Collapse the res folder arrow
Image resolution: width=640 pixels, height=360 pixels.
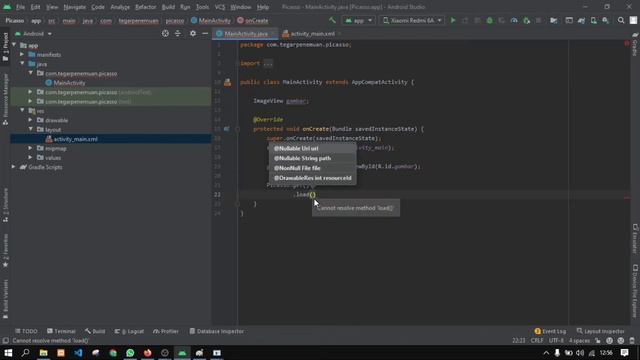pyautogui.click(x=22, y=111)
